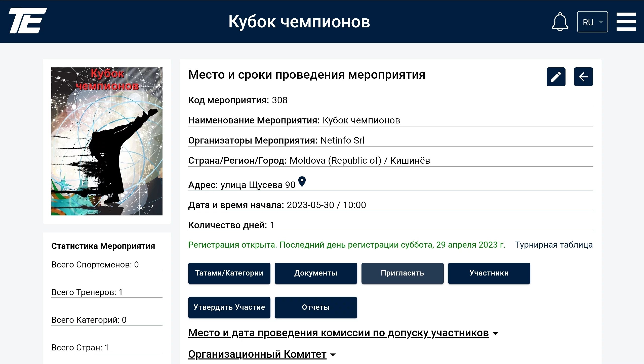Viewport: 644px width, 364px height.
Task: Click green Регистрация открыта status text
Action: pyautogui.click(x=347, y=245)
